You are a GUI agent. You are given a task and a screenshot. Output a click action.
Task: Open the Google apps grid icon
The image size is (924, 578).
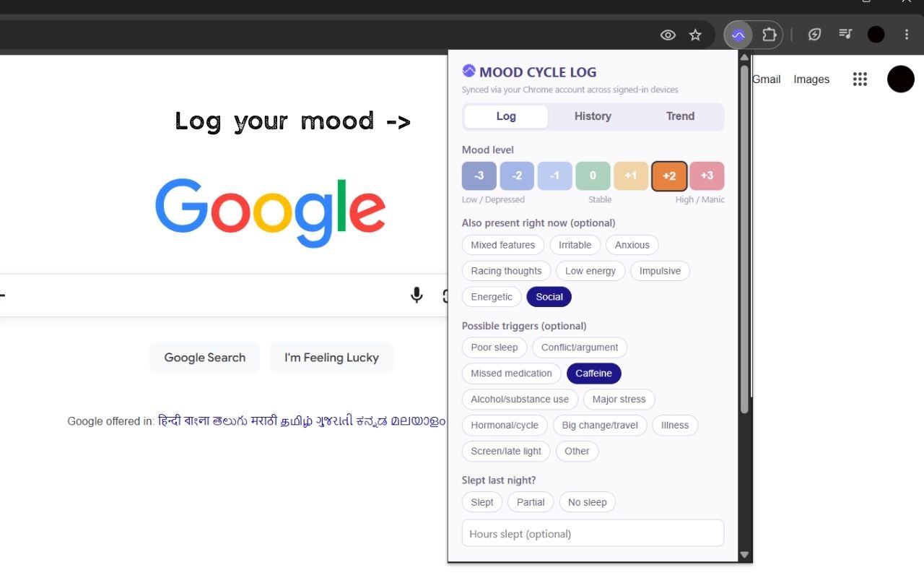click(860, 79)
